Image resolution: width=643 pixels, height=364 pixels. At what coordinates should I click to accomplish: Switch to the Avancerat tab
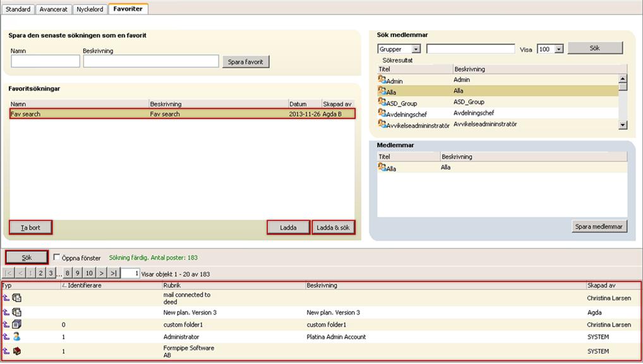53,9
